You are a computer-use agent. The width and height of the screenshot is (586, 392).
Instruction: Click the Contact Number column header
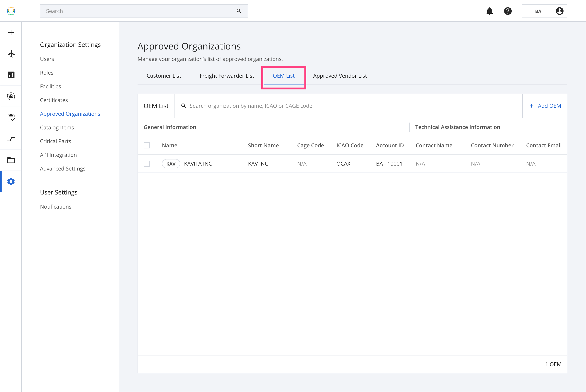pyautogui.click(x=492, y=145)
